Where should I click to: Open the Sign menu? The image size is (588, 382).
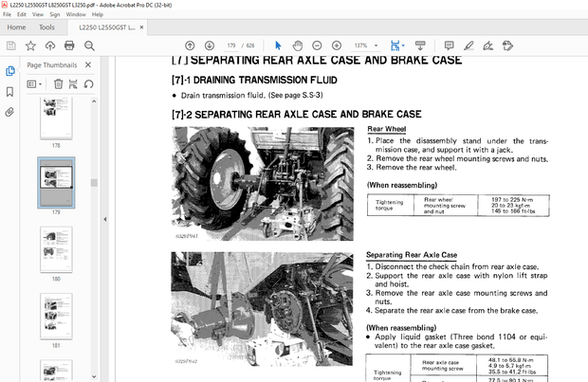(x=55, y=14)
